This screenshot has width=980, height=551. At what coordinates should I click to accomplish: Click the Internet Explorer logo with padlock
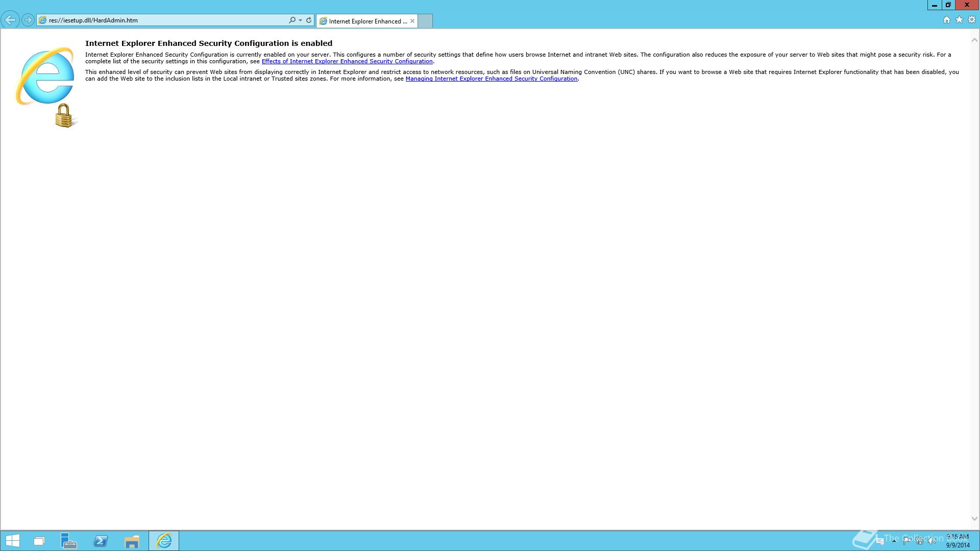point(47,87)
